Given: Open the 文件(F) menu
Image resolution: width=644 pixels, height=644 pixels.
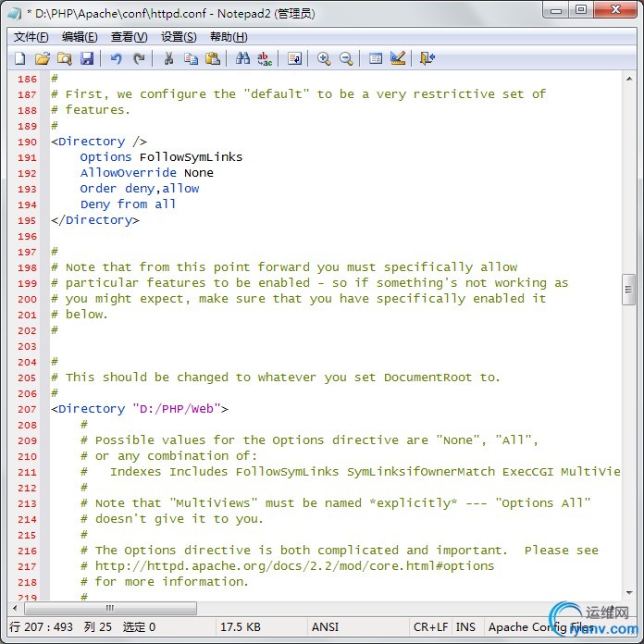Looking at the screenshot, I should pyautogui.click(x=31, y=37).
